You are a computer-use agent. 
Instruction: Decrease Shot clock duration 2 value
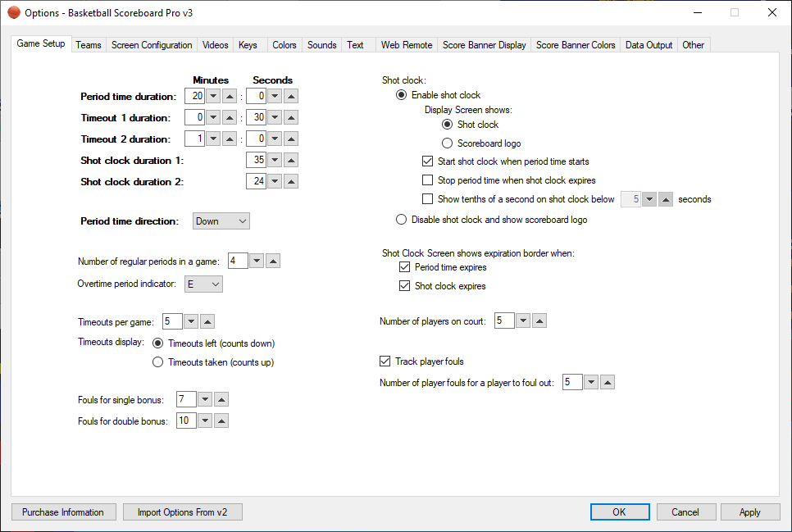coord(275,182)
